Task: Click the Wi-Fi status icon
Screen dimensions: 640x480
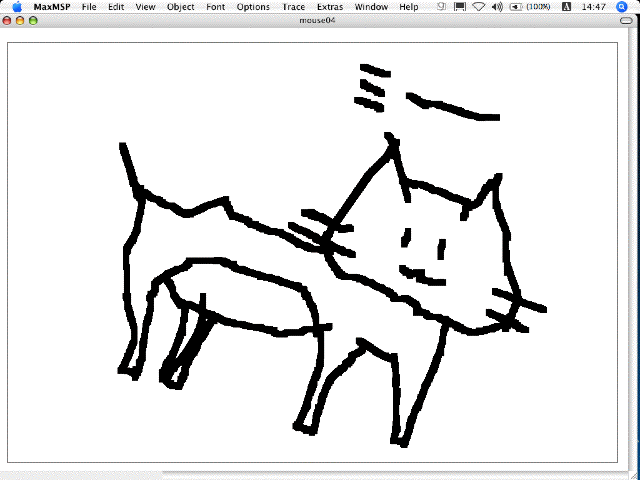Action: point(479,7)
